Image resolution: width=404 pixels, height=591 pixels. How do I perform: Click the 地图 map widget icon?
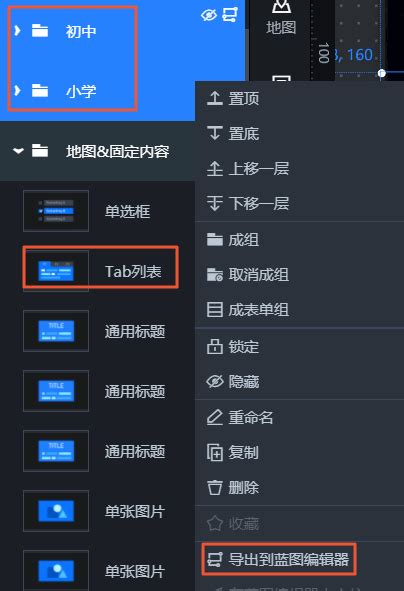281,6
